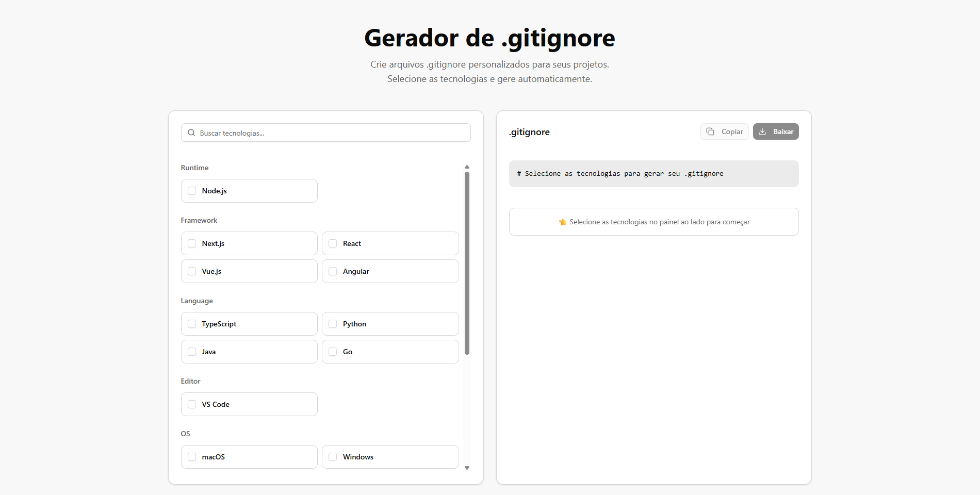Select Windows under OS
Image resolution: width=980 pixels, height=495 pixels.
(x=333, y=457)
